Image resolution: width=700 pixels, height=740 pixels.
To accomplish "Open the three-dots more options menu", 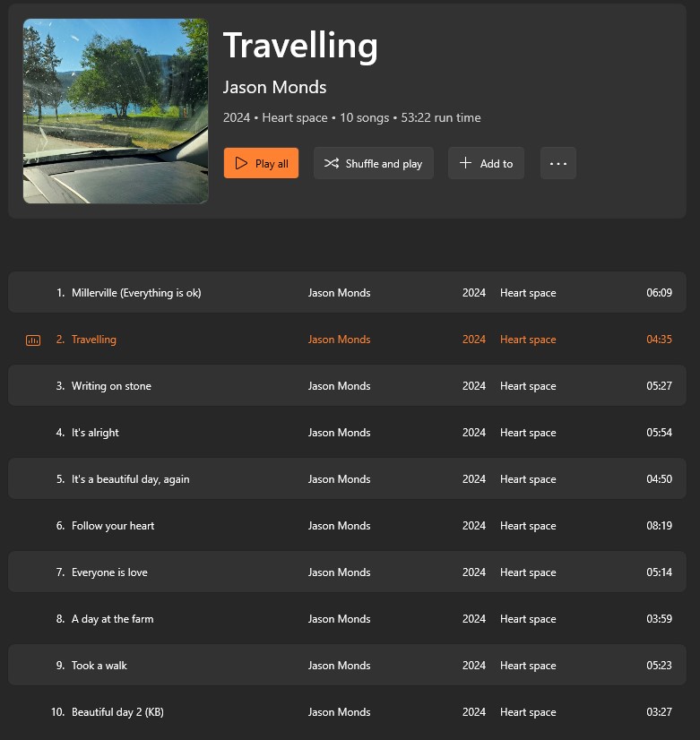I will (x=557, y=163).
